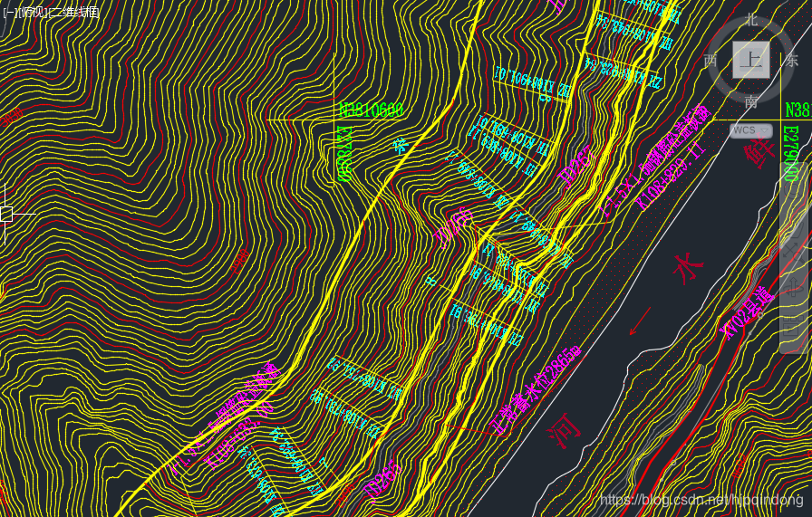Screen dimensions: 812x517
Task: Click 南 on the ViewCube compass
Action: (751, 101)
